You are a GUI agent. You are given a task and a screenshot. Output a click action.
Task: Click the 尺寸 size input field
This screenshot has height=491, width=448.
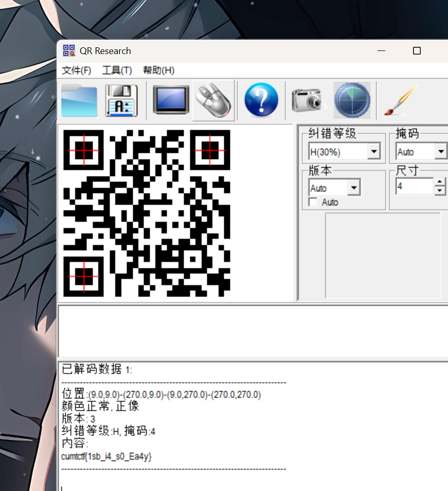coord(414,187)
